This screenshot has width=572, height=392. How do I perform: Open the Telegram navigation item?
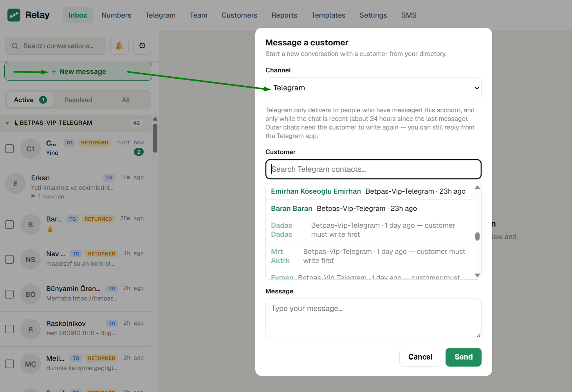pyautogui.click(x=161, y=15)
